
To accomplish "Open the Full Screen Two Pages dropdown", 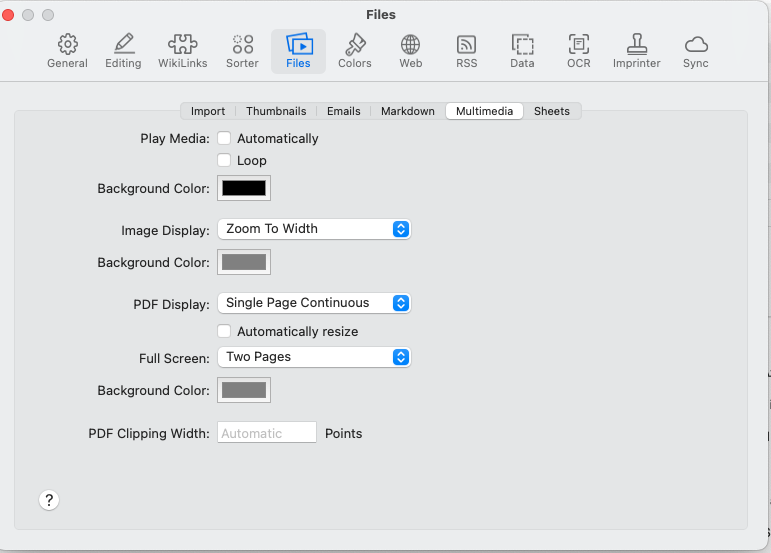I will (x=313, y=357).
